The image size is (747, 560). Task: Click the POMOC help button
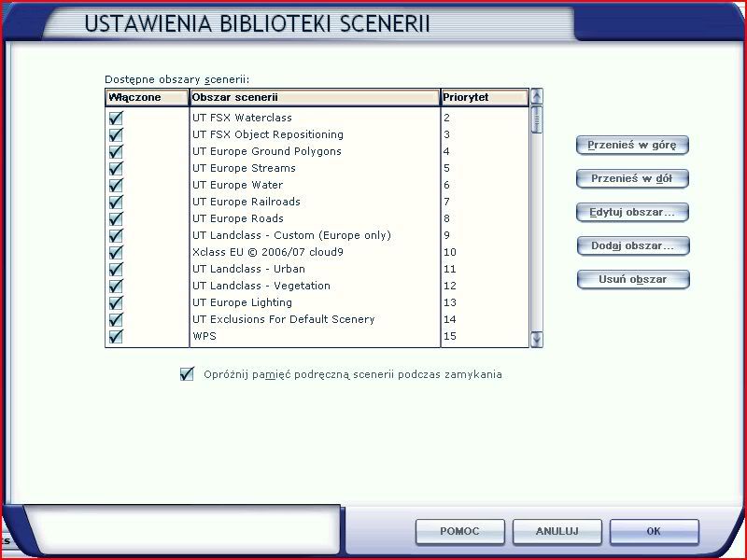pyautogui.click(x=459, y=531)
